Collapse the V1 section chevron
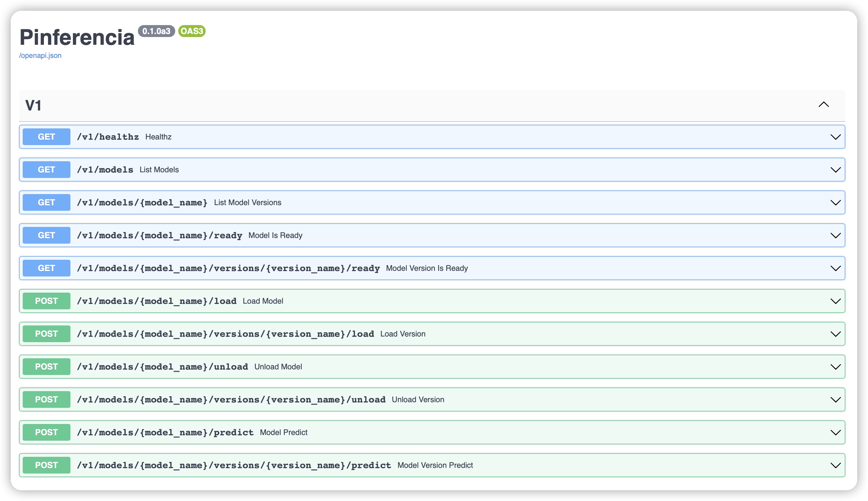868x501 pixels. tap(824, 104)
